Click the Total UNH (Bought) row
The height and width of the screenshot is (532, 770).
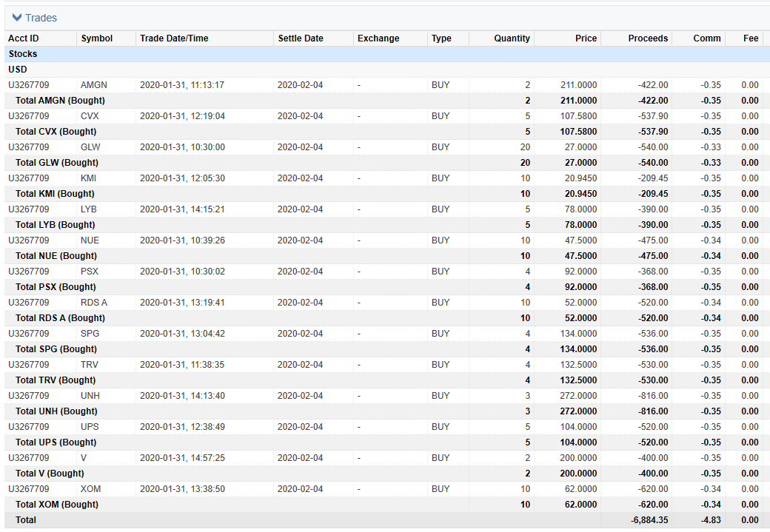click(x=387, y=411)
